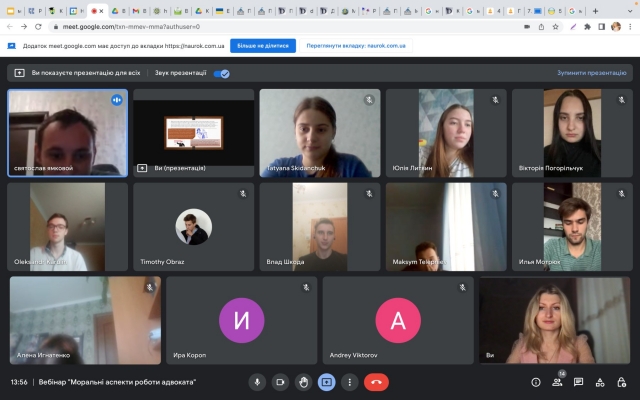Image resolution: width=640 pixels, height=400 pixels.
Task: Click camera indicator in address bar
Action: 527,27
